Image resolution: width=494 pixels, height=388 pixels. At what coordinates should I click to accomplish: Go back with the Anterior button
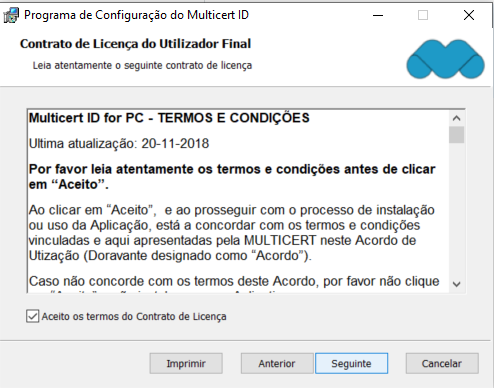[277, 363]
